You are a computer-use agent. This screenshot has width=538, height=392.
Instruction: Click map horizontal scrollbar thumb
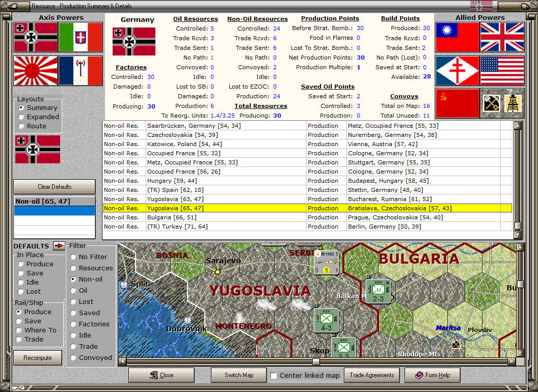pyautogui.click(x=316, y=361)
